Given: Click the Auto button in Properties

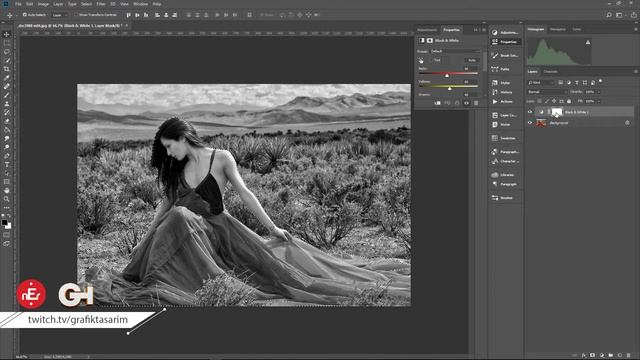Looking at the screenshot, I should 472,60.
